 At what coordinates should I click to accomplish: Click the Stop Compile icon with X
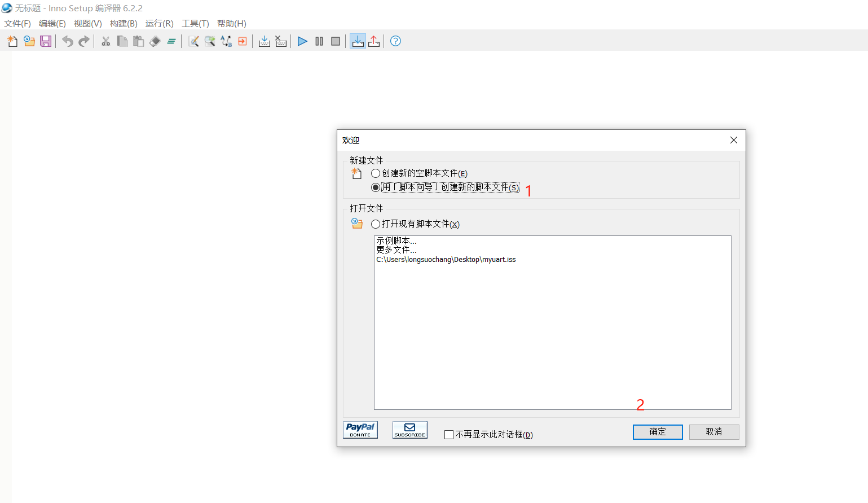[x=281, y=41]
